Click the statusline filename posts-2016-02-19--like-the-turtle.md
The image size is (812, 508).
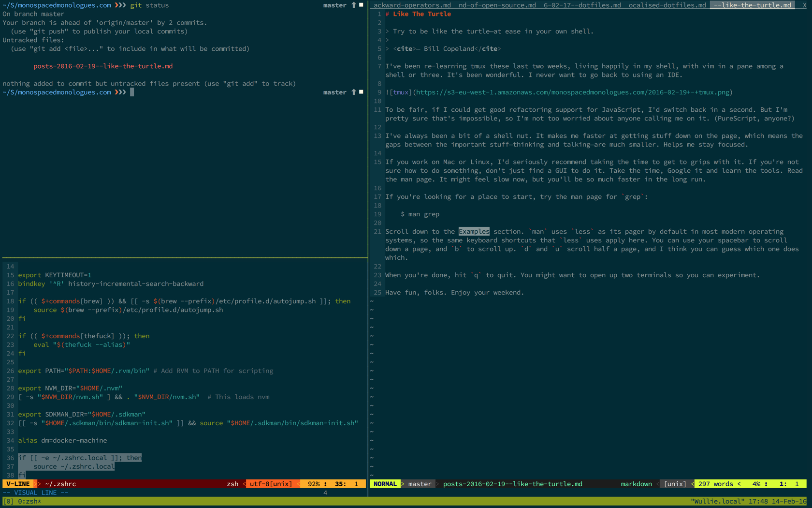[512, 484]
